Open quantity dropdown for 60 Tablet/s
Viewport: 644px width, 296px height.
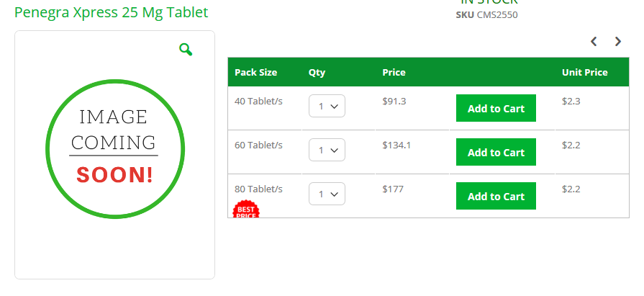point(327,150)
